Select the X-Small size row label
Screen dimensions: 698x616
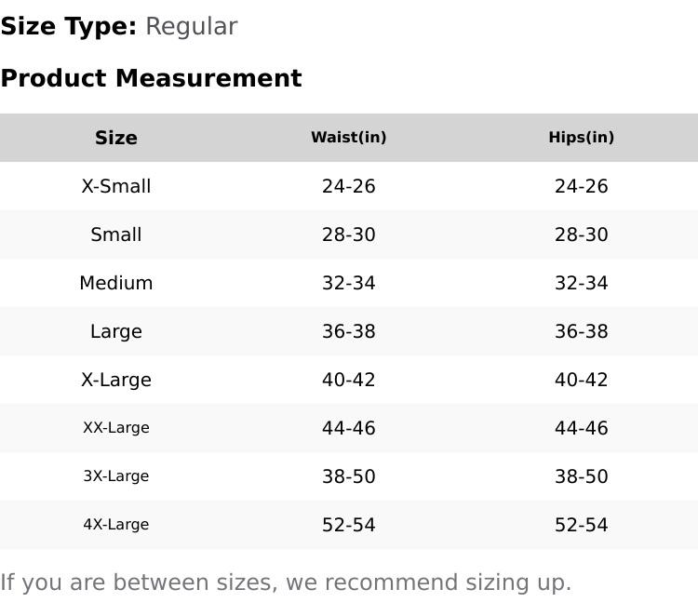click(x=116, y=186)
